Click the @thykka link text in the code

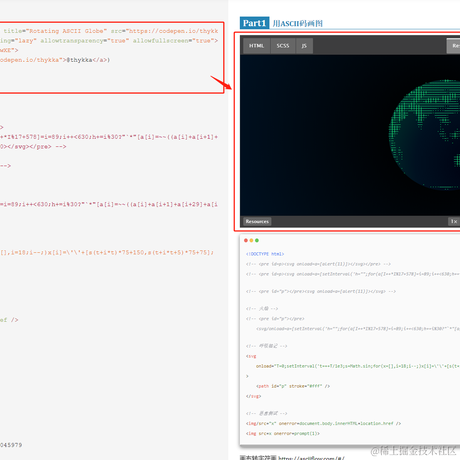click(x=80, y=60)
